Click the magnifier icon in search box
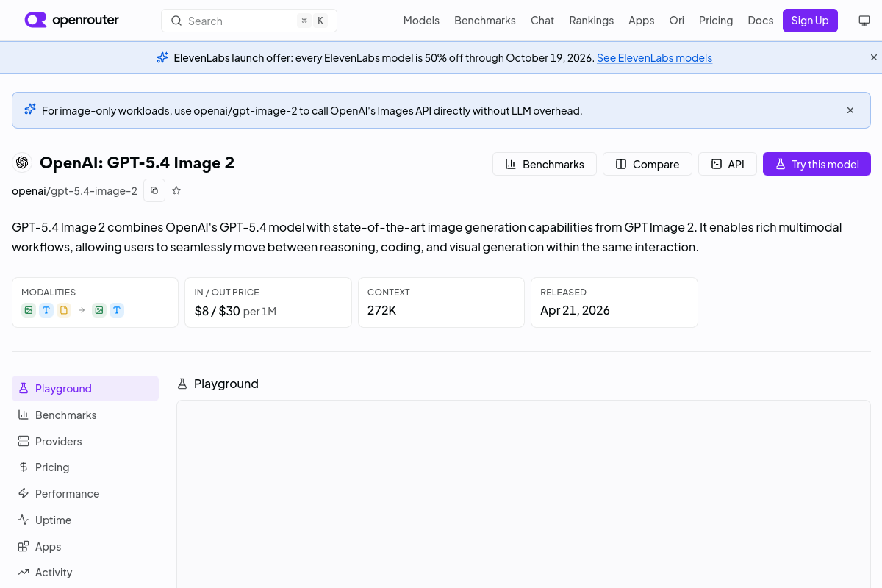This screenshot has height=588, width=882. (x=176, y=21)
